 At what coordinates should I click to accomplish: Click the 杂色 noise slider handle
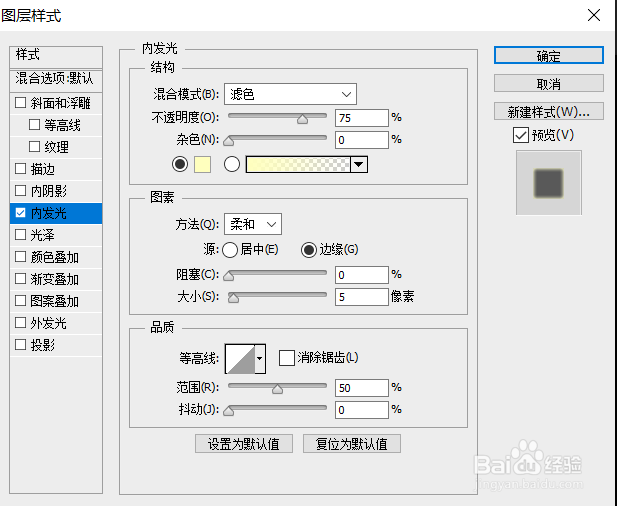pyautogui.click(x=229, y=141)
